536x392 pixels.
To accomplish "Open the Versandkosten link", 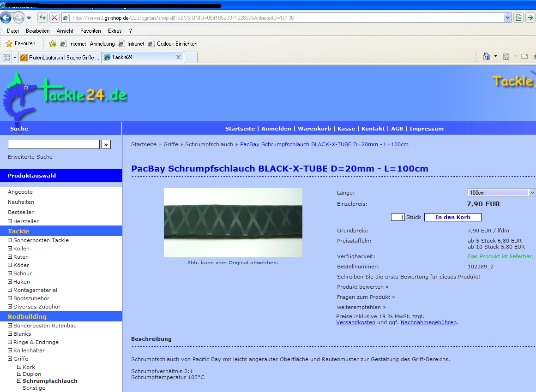I will (x=355, y=323).
